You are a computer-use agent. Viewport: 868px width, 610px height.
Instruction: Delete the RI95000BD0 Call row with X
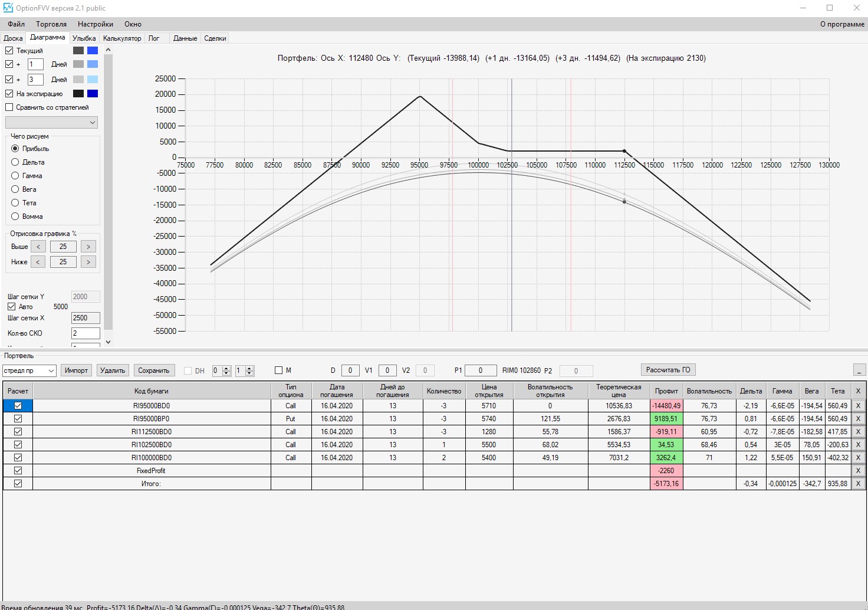(x=858, y=406)
